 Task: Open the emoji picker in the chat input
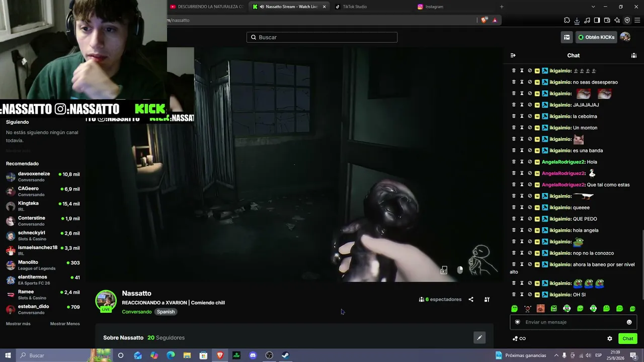pos(629,322)
